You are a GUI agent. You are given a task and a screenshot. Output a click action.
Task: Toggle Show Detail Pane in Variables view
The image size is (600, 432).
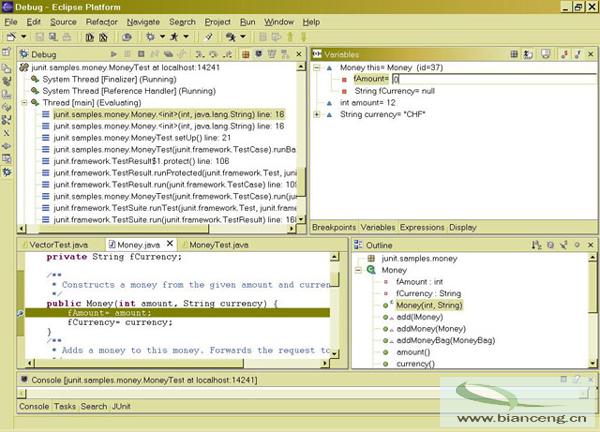[545, 54]
